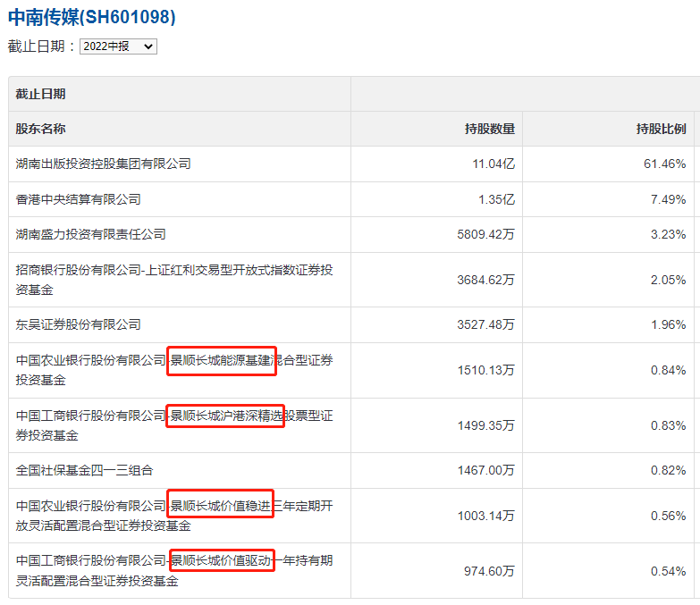Screen dimensions: 700x605
Task: Select the 景顺长城沪港深精选 fund name
Action: (225, 416)
